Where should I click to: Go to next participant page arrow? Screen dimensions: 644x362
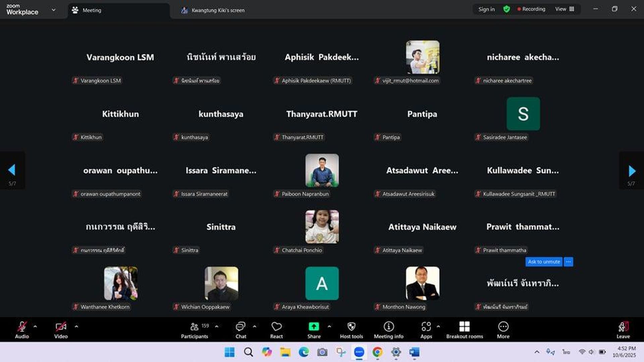click(632, 171)
